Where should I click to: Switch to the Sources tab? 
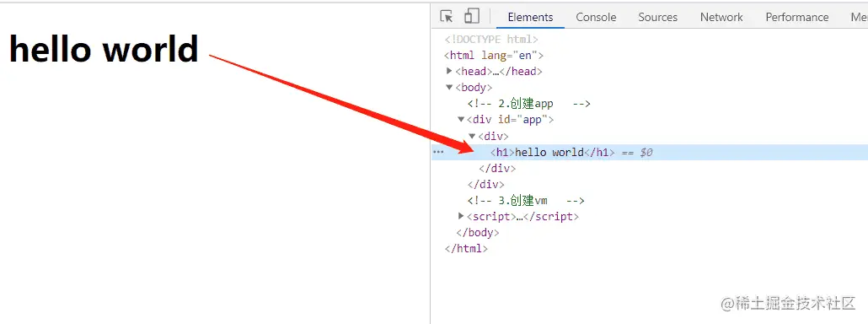pyautogui.click(x=657, y=17)
